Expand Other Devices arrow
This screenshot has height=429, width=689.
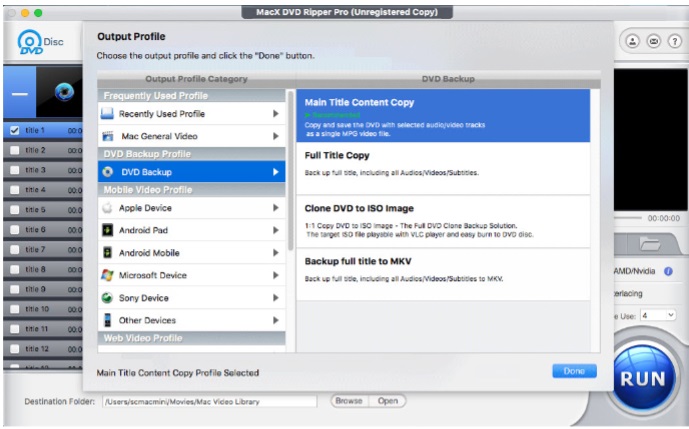[276, 320]
